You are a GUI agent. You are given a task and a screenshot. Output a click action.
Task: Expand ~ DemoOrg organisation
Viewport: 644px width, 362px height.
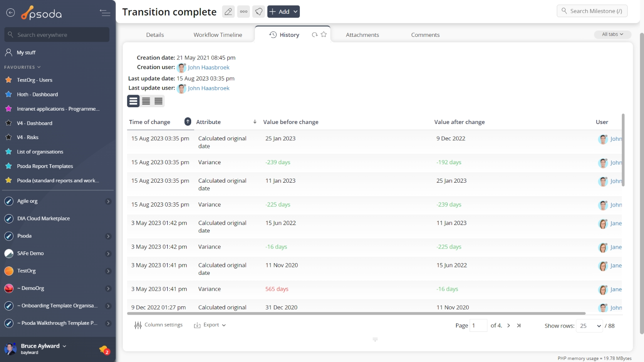pyautogui.click(x=108, y=289)
